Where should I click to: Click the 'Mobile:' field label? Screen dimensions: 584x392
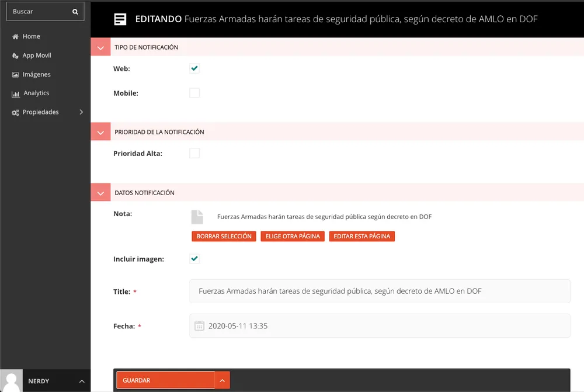[126, 93]
